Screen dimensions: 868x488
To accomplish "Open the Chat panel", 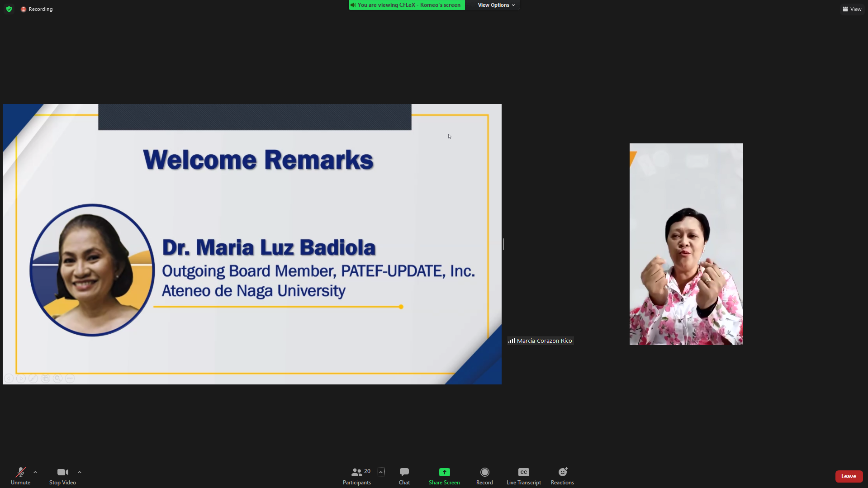I will point(404,476).
